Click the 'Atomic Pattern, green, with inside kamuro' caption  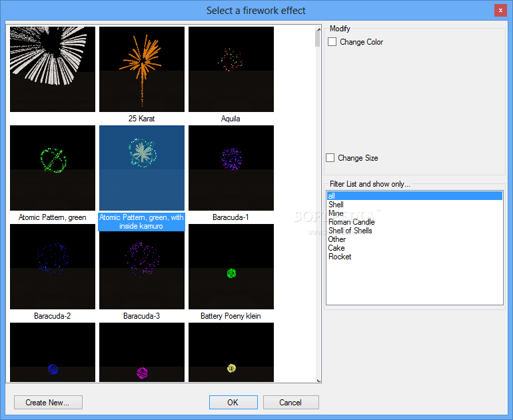coord(141,221)
